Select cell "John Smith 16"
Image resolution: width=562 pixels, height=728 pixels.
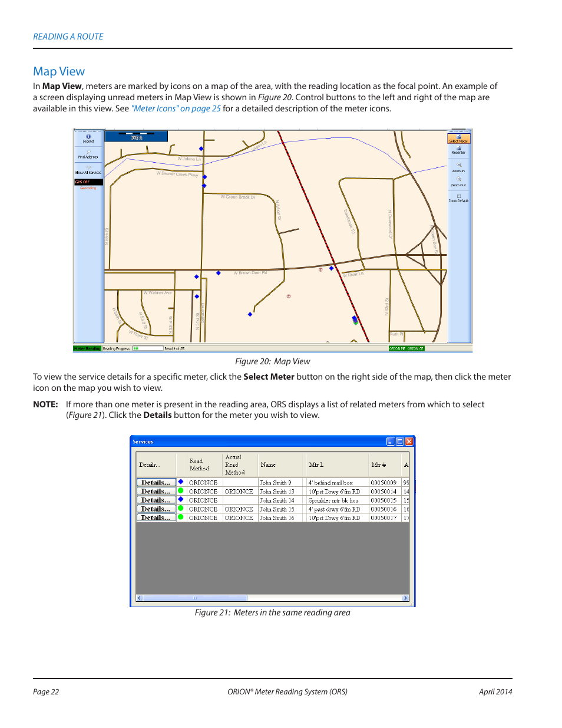coord(282,518)
